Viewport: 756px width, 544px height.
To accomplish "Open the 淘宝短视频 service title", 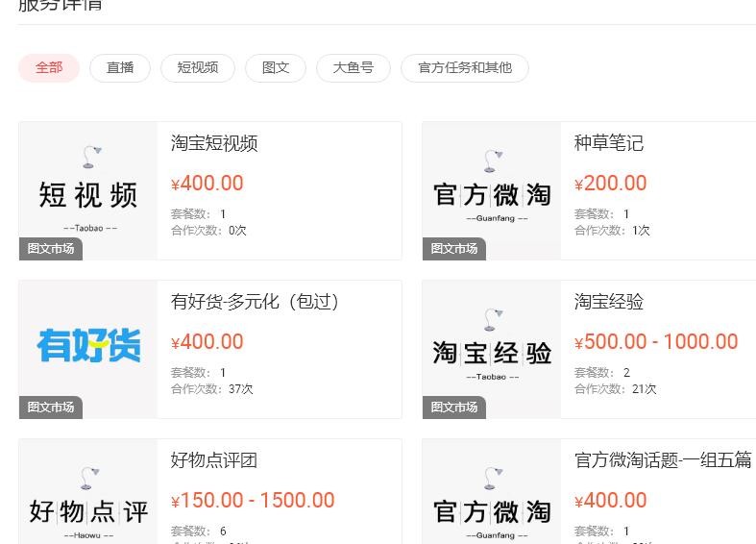I will pos(214,143).
